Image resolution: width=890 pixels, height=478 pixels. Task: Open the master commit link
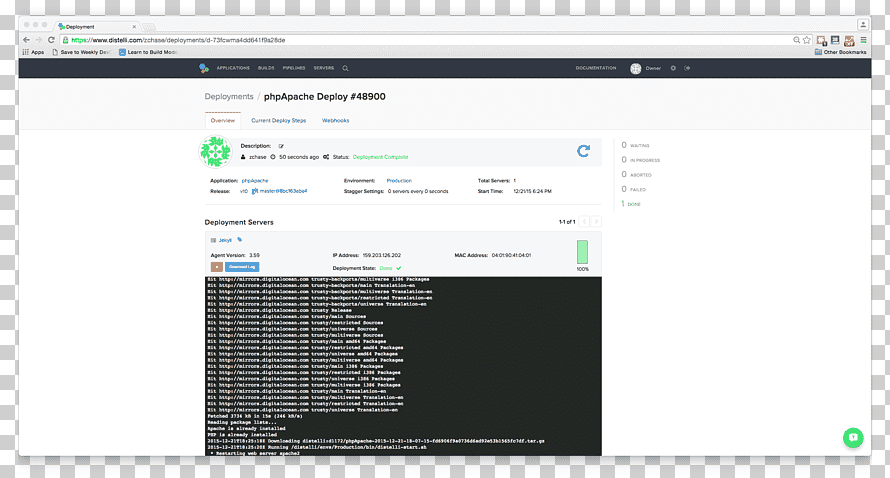click(283, 191)
